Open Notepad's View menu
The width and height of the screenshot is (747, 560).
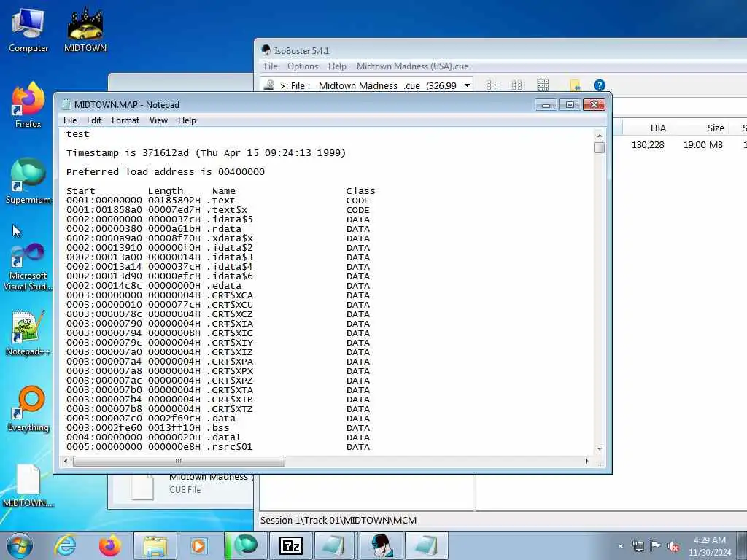coord(158,120)
